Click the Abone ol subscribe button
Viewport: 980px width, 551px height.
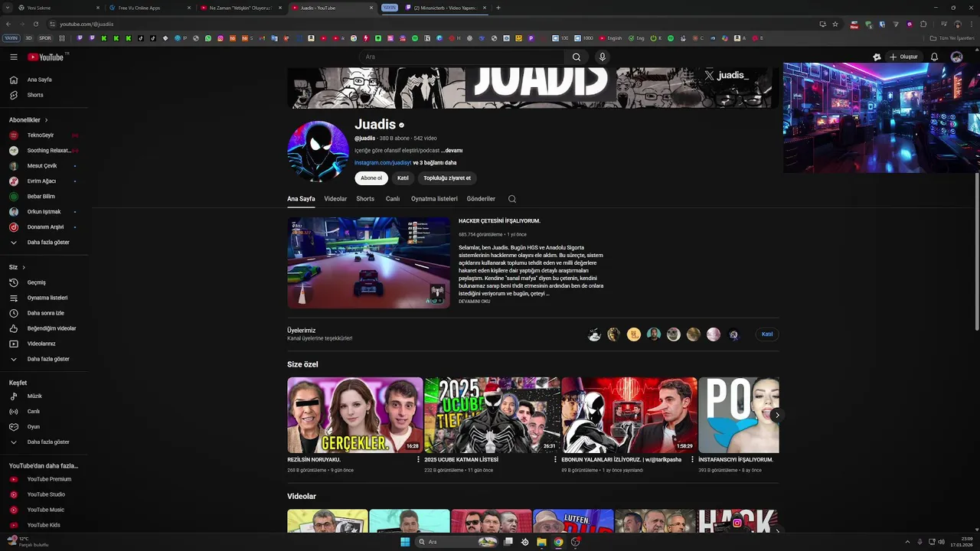(x=371, y=178)
